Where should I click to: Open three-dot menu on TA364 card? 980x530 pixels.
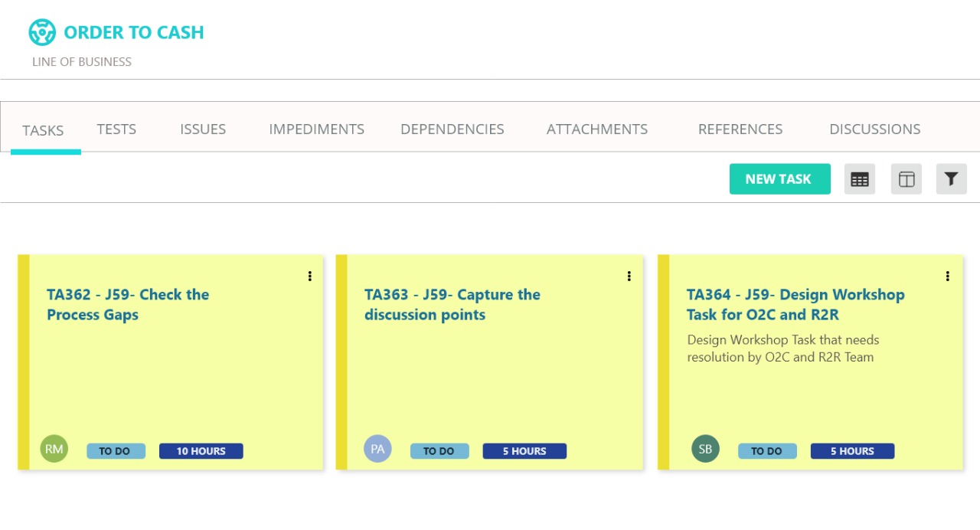(947, 276)
